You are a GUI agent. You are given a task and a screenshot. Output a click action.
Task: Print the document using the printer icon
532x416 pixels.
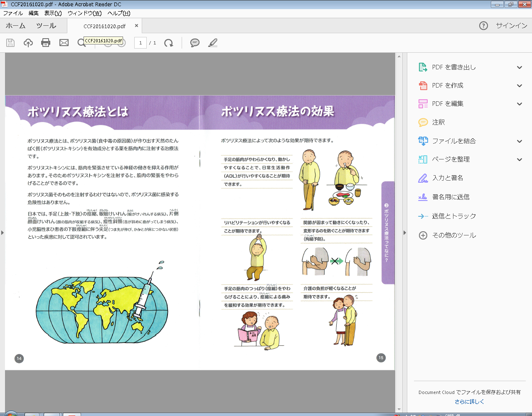tap(46, 43)
